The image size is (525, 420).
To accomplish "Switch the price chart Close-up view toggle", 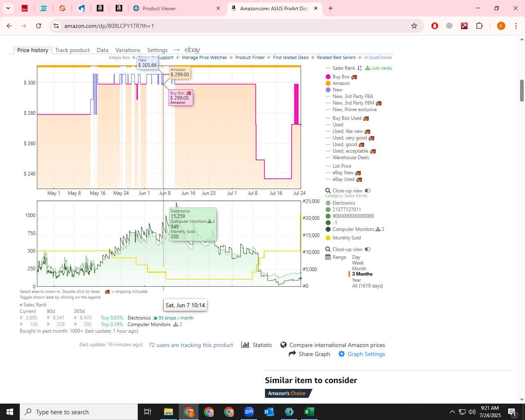I will point(367,191).
